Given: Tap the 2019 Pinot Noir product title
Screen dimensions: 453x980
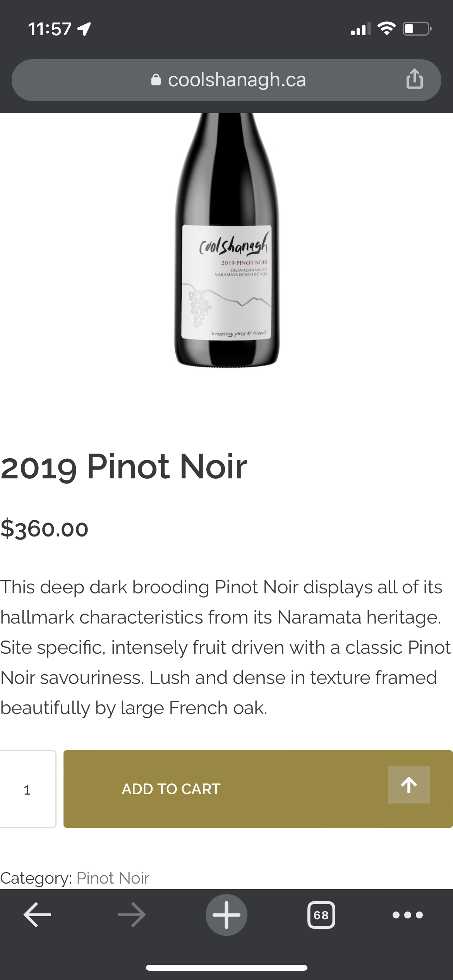Looking at the screenshot, I should pyautogui.click(x=124, y=467).
